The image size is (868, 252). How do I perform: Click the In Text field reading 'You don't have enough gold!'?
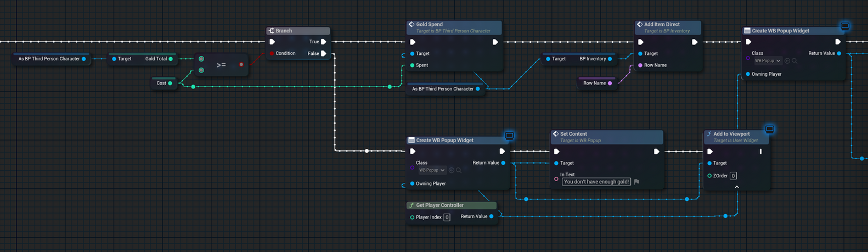(x=596, y=182)
